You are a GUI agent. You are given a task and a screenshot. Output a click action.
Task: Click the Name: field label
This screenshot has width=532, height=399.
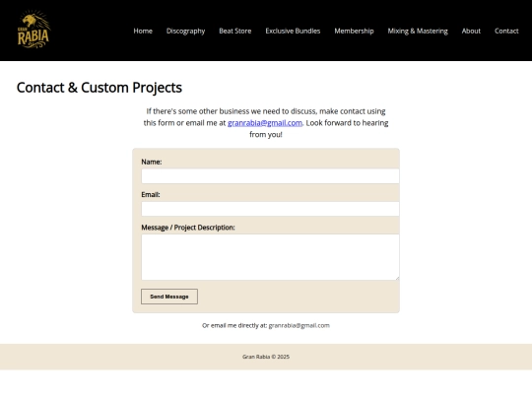(152, 162)
